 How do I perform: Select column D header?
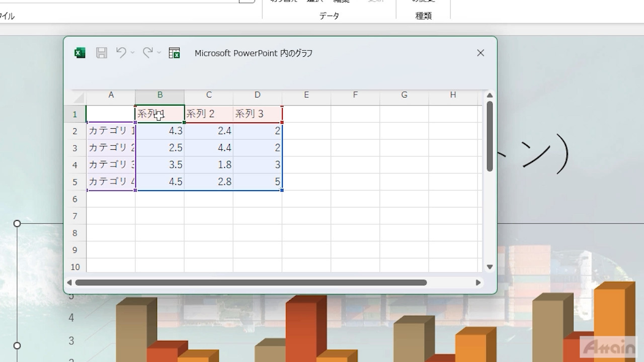coord(257,95)
